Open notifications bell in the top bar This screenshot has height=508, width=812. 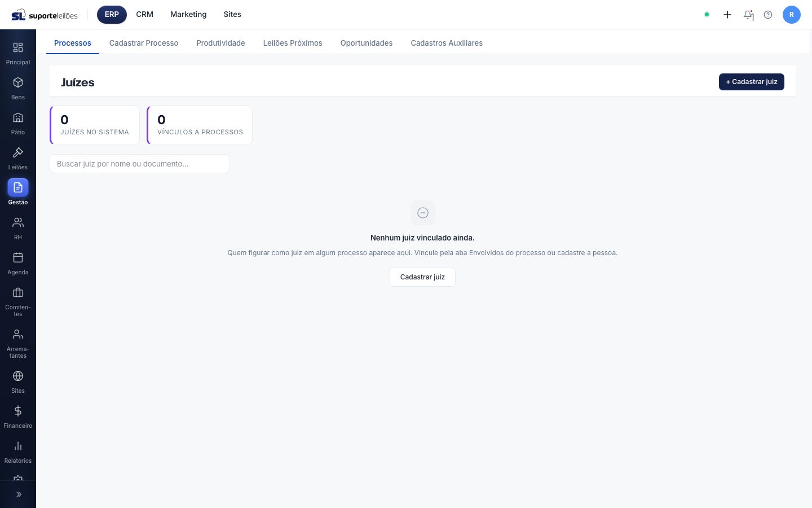pyautogui.click(x=749, y=15)
